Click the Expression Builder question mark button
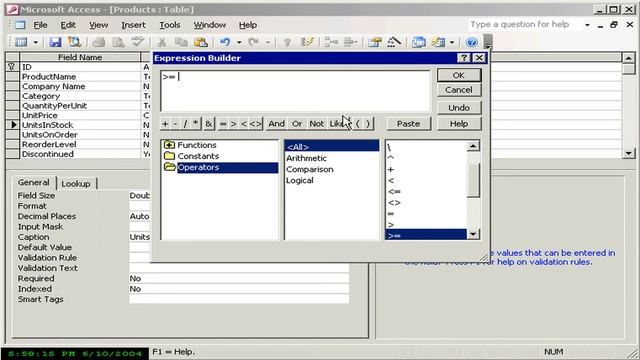This screenshot has width=640, height=360. 464,58
